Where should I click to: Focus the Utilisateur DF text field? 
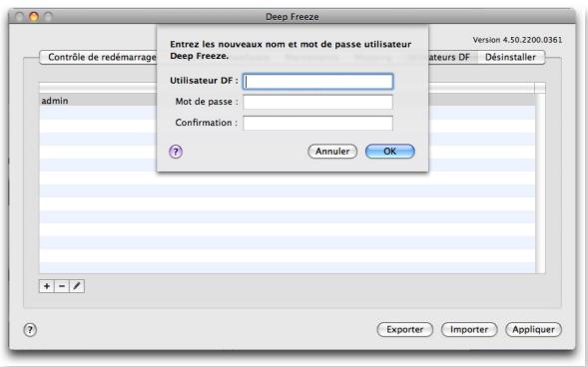[x=318, y=81]
